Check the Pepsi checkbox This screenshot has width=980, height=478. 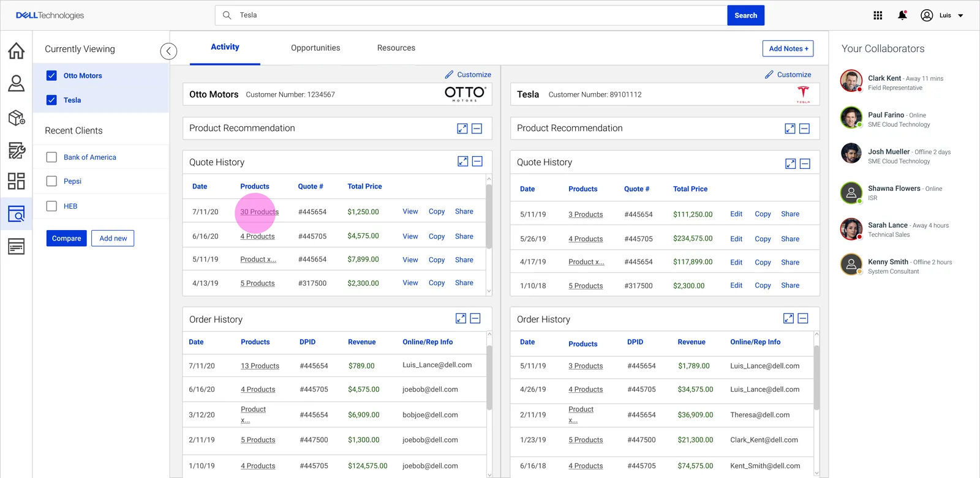tap(51, 181)
